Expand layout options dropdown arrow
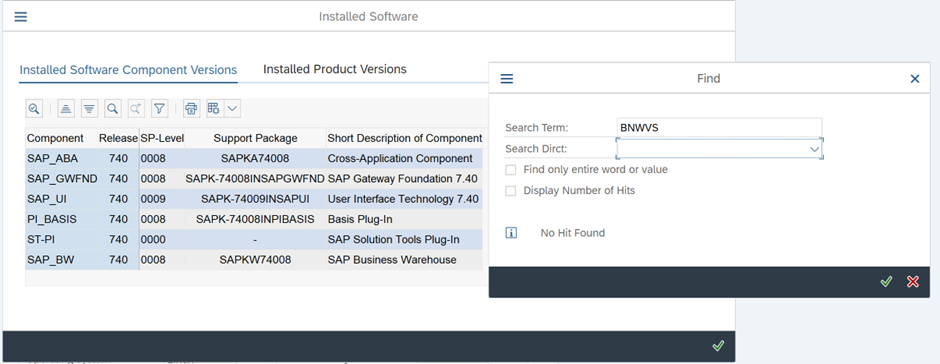This screenshot has width=940, height=364. 232,109
